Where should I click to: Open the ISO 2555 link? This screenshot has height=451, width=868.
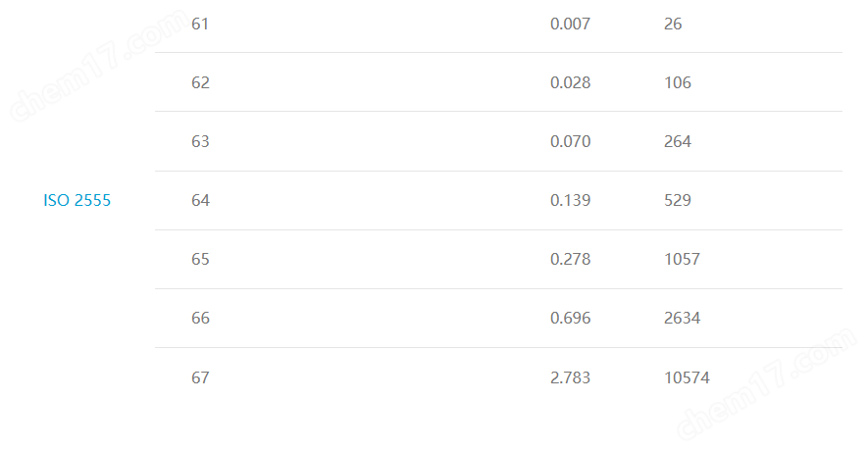click(x=77, y=200)
